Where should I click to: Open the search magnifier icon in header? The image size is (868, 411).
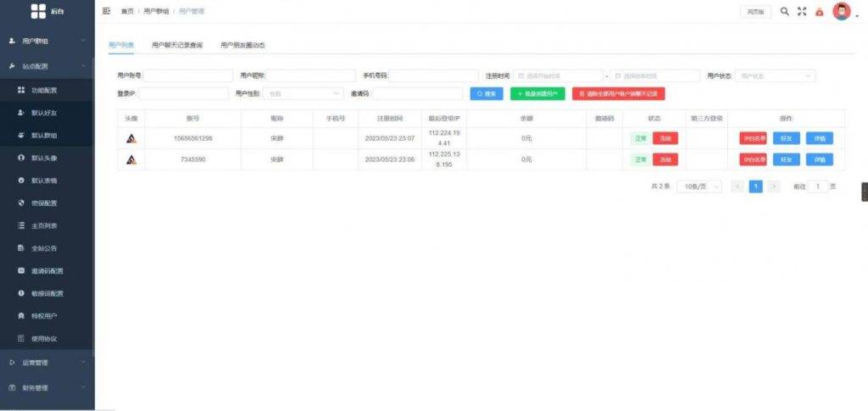click(x=784, y=11)
